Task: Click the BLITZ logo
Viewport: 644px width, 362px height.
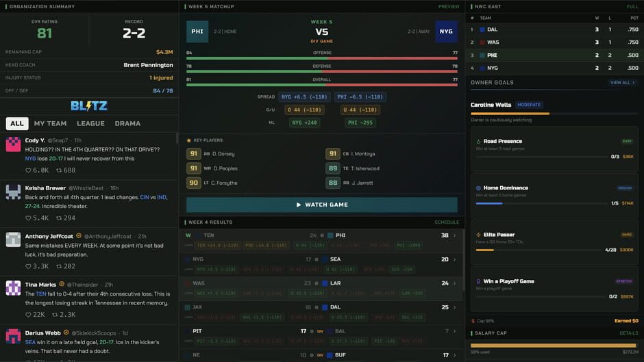Action: [89, 106]
